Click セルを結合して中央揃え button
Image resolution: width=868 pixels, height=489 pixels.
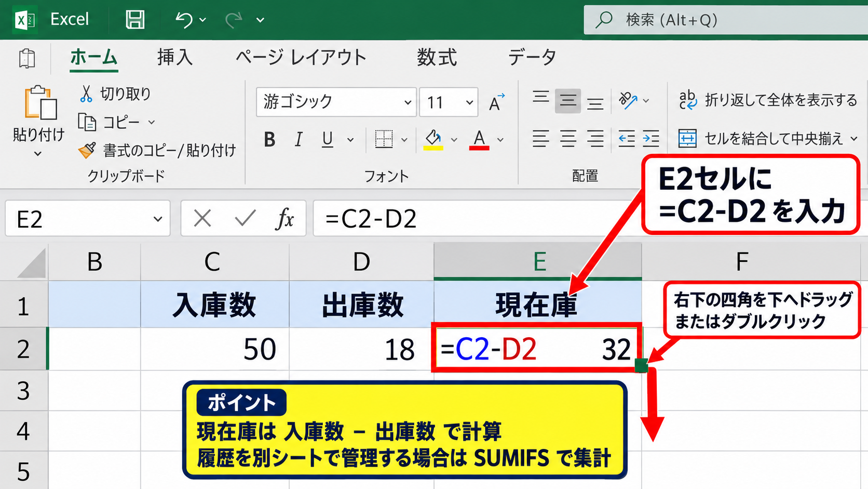[x=761, y=138]
